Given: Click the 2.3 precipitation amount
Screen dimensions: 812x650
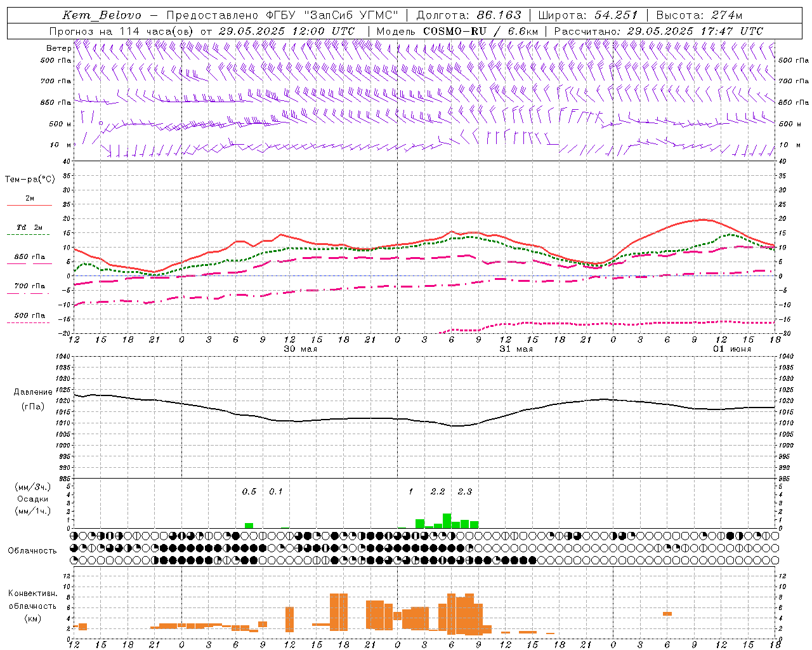Looking at the screenshot, I should point(464,491).
